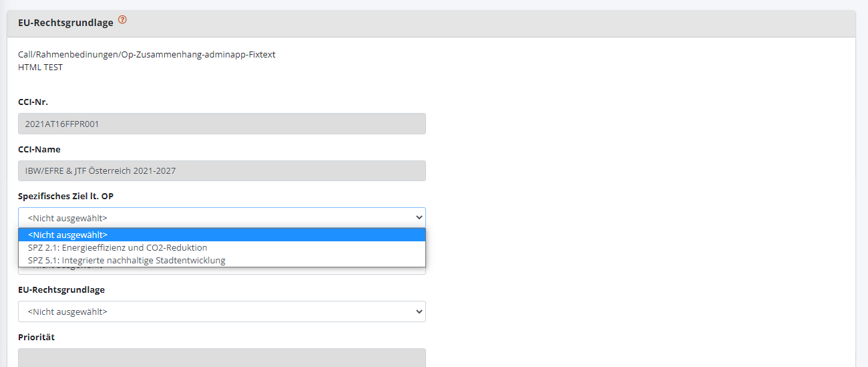Pick the highlighted <Nicht ausgewählt> list option
The image size is (868, 367).
coord(67,235)
